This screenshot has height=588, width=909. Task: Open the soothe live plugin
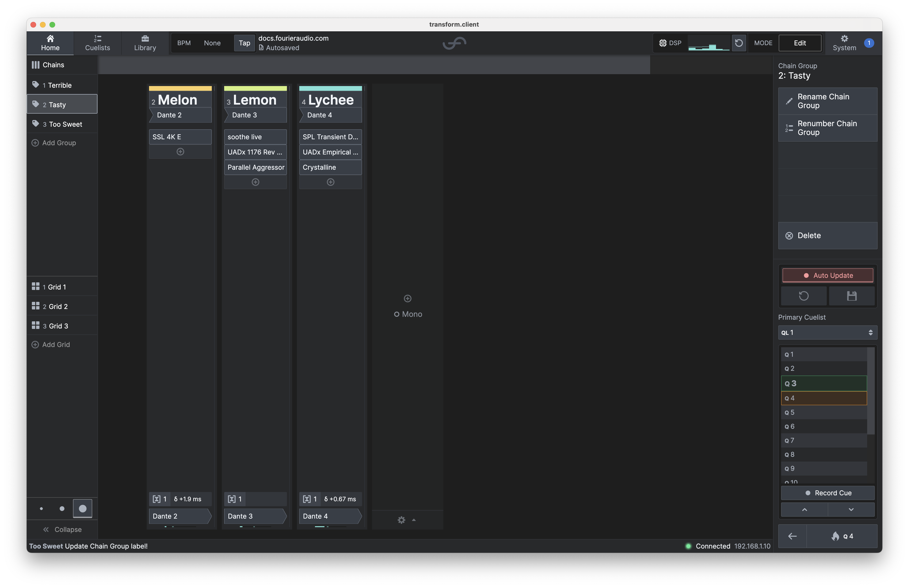[255, 137]
